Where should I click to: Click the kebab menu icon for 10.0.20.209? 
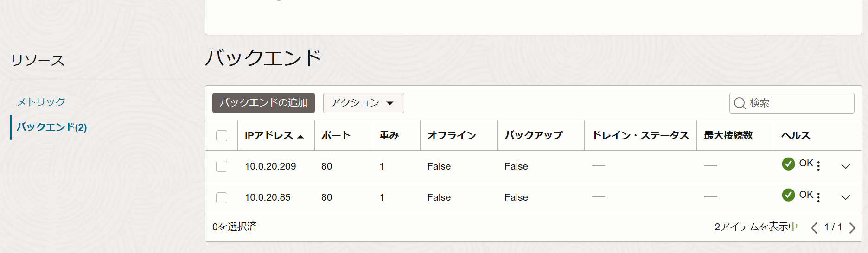coord(818,166)
